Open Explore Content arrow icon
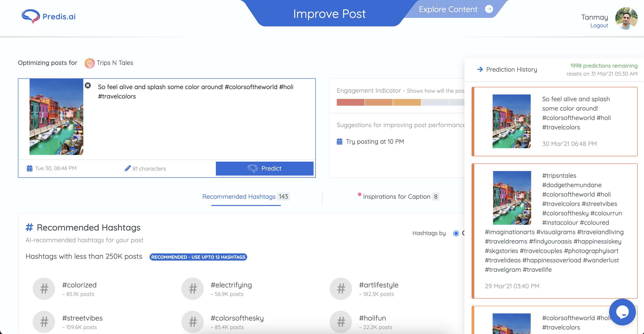The height and width of the screenshot is (334, 644). pyautogui.click(x=489, y=9)
